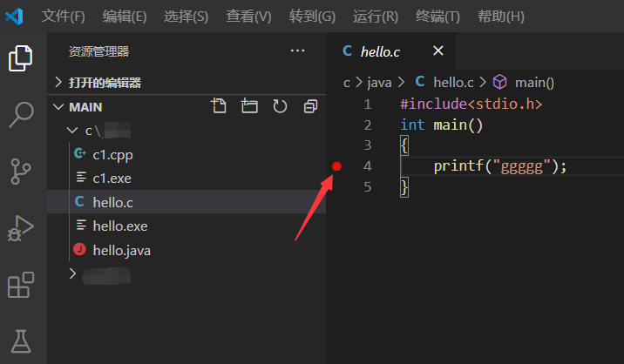Refresh the MAIN explorer tree
The width and height of the screenshot is (624, 364).
(x=280, y=106)
